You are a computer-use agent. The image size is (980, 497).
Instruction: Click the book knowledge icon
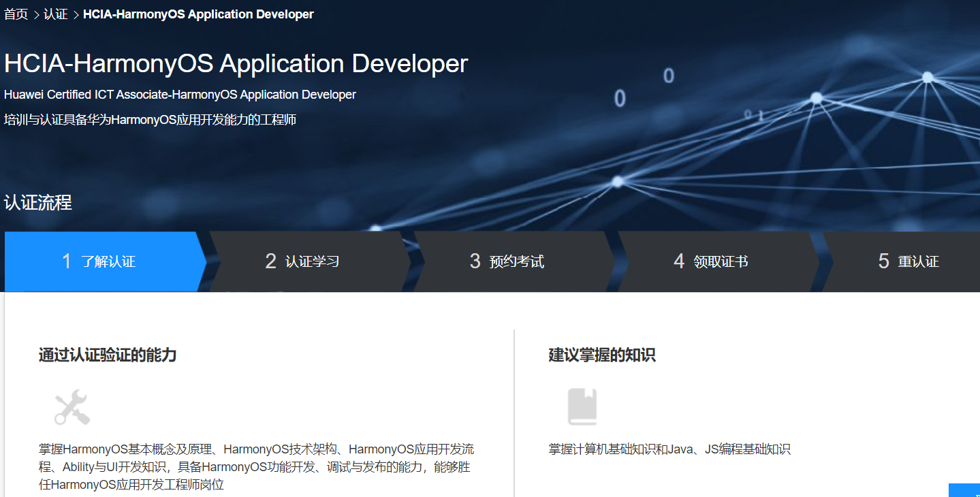(x=582, y=407)
